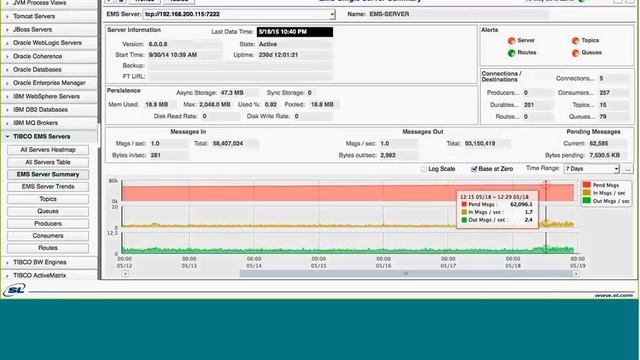Image resolution: width=640 pixels, height=360 pixels.
Task: Open the Producers view in sidebar
Action: click(48, 224)
